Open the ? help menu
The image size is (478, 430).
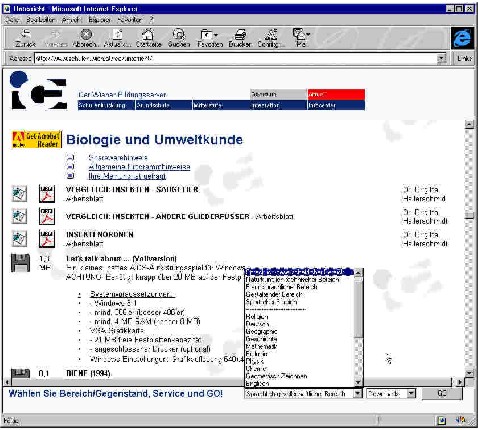[152, 20]
